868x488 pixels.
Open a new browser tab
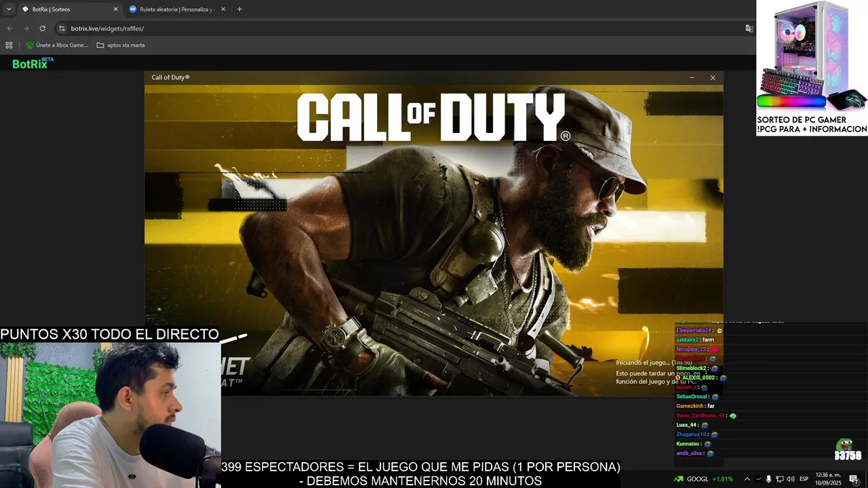tap(239, 9)
